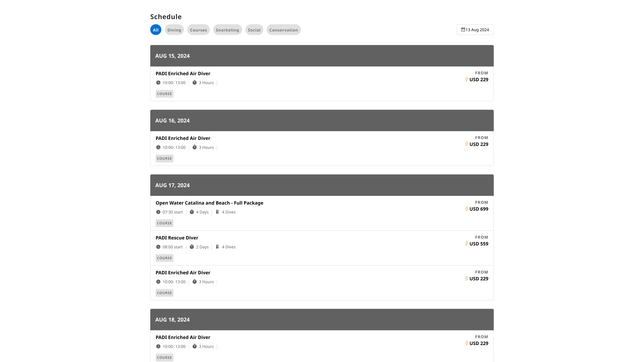Click lightning bolt icon beside USD 559
This screenshot has height=362, width=644.
pos(466,244)
